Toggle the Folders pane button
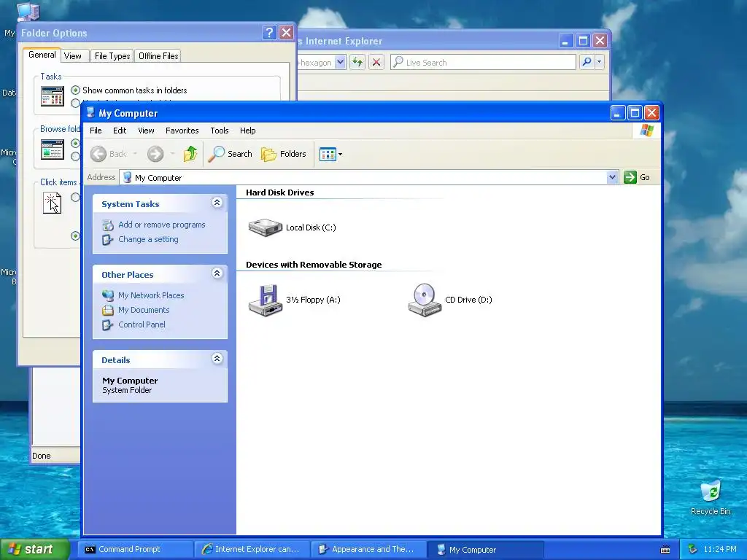The width and height of the screenshot is (747, 560). click(x=284, y=154)
